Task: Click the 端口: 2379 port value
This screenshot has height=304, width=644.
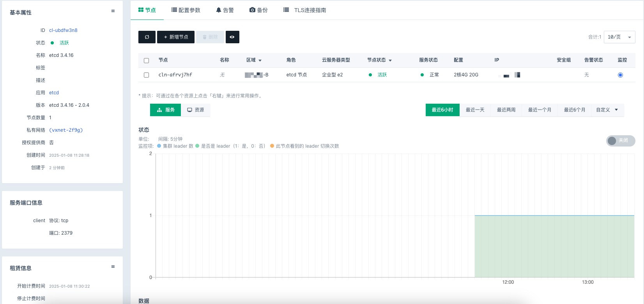Action: click(61, 233)
